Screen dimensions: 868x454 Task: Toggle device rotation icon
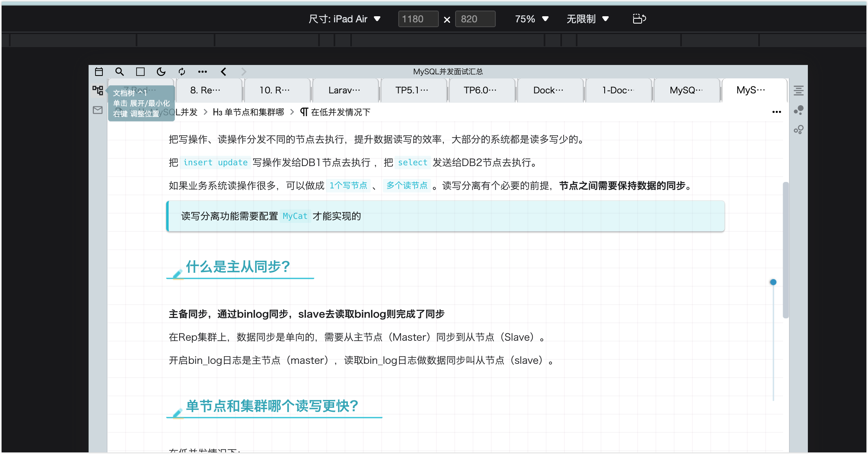click(639, 19)
